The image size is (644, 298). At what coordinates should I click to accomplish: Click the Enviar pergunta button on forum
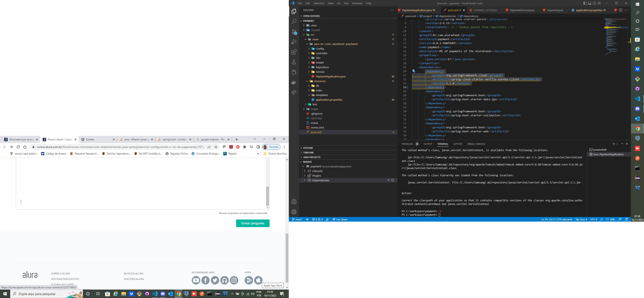(x=252, y=223)
